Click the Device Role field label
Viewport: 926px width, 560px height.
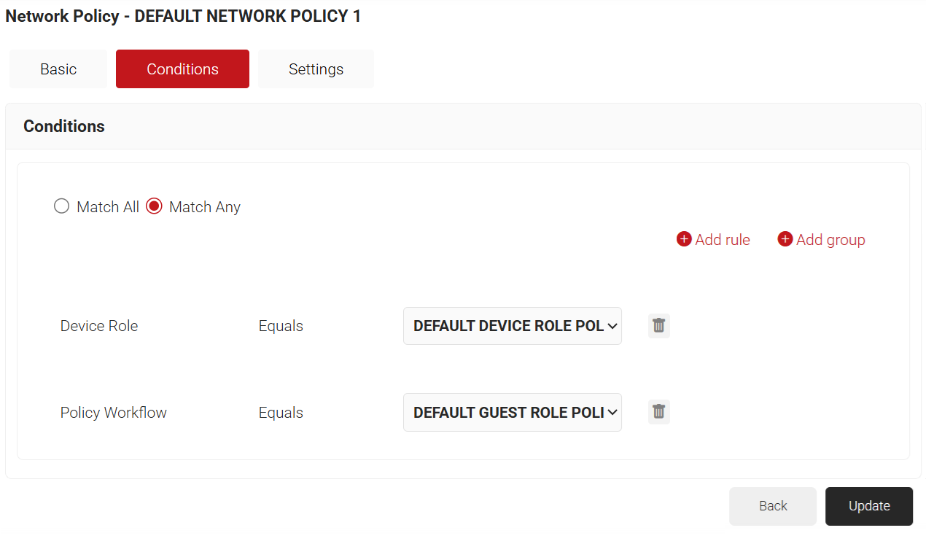99,326
